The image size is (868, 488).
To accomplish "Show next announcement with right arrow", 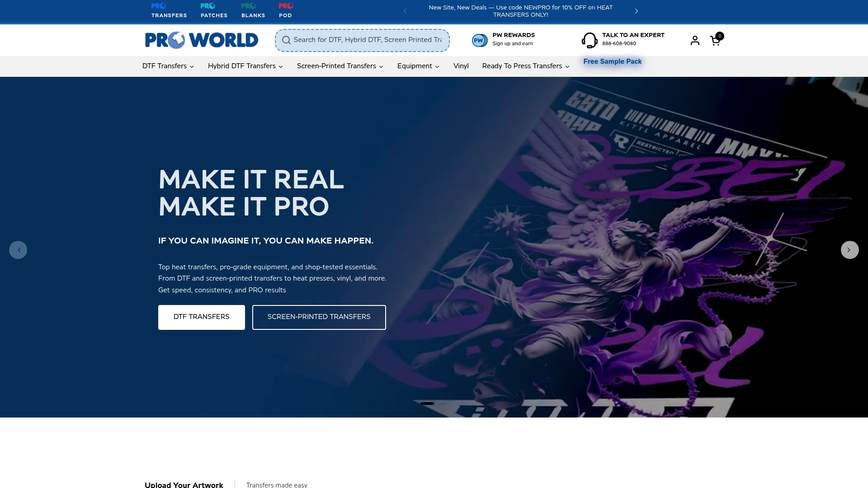I will click(637, 11).
